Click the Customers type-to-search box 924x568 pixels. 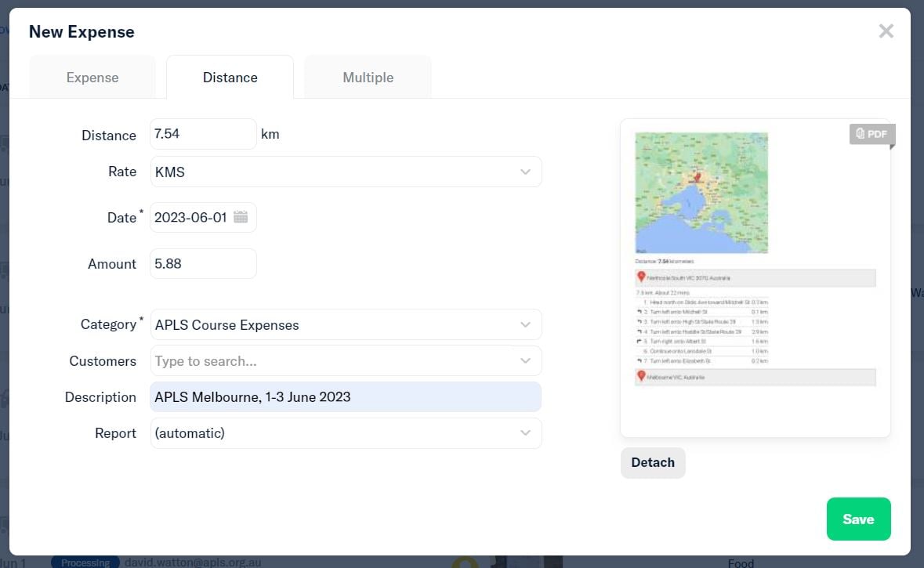tap(329, 360)
